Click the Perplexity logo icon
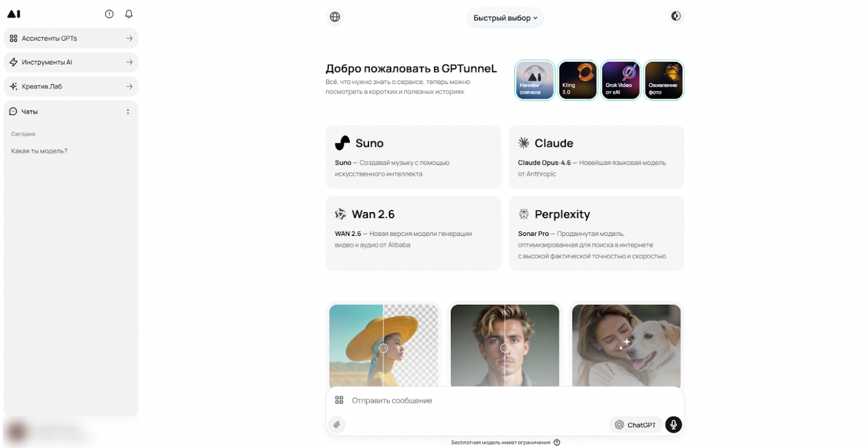 pyautogui.click(x=524, y=214)
